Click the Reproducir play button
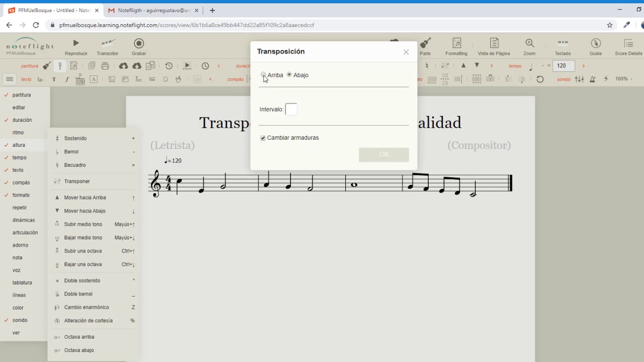 pos(76,47)
